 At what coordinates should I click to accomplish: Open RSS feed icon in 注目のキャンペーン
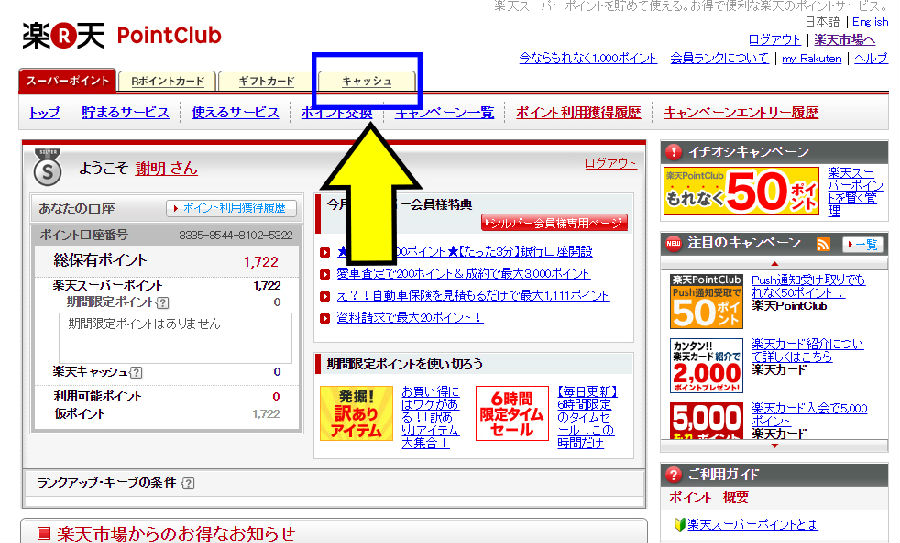(823, 244)
